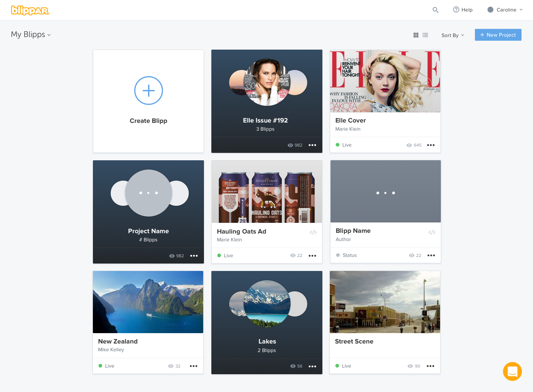Click the Live status on Street Scene
This screenshot has height=392, width=533.
point(343,366)
